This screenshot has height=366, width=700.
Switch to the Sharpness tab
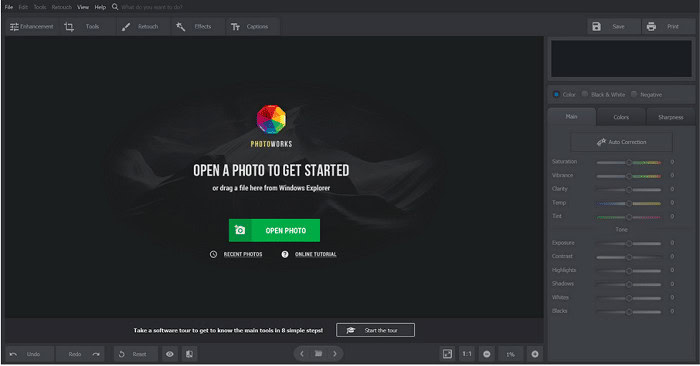coord(671,117)
